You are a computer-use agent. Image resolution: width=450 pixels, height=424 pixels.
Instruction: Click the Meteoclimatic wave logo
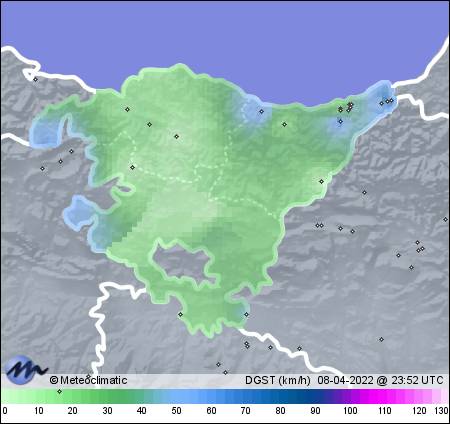[x=25, y=369]
